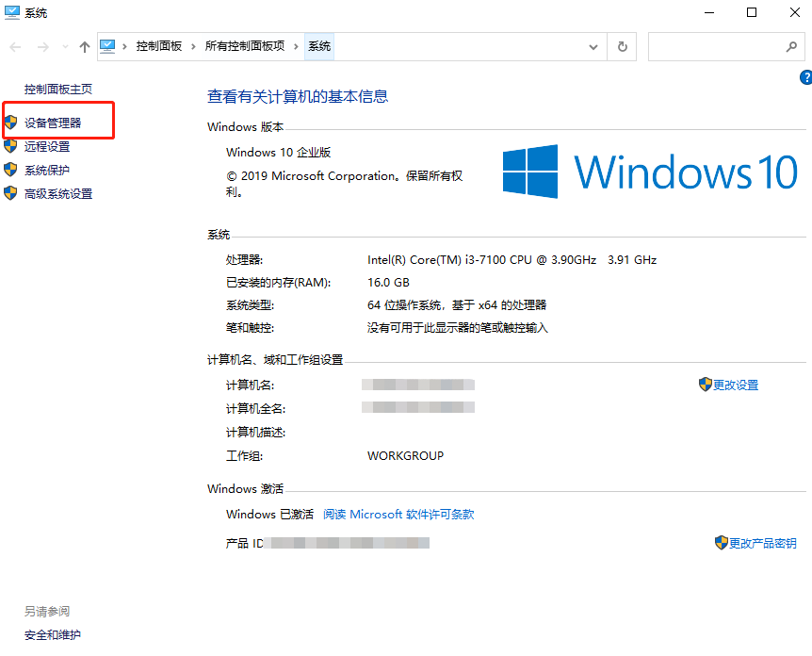Open 系统保护

(46, 170)
